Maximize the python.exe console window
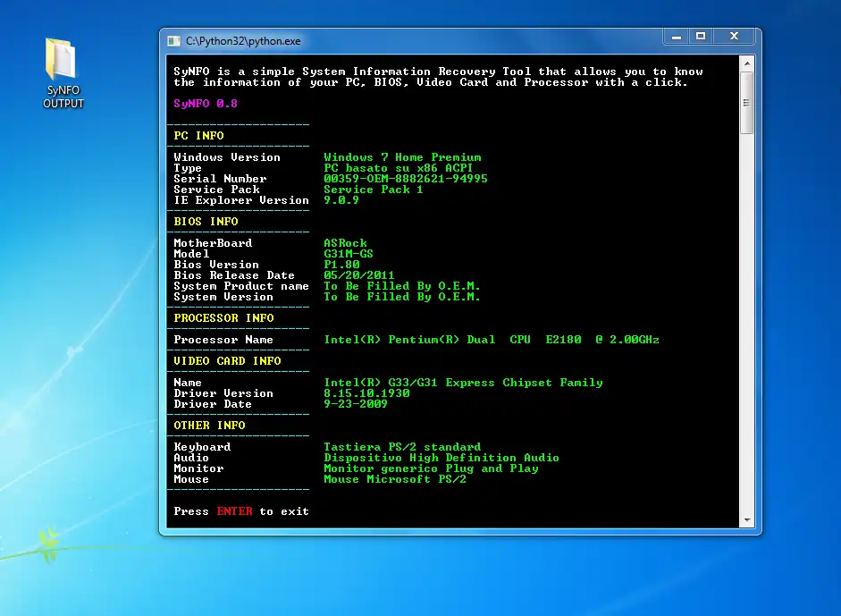This screenshot has height=616, width=841. pyautogui.click(x=701, y=37)
